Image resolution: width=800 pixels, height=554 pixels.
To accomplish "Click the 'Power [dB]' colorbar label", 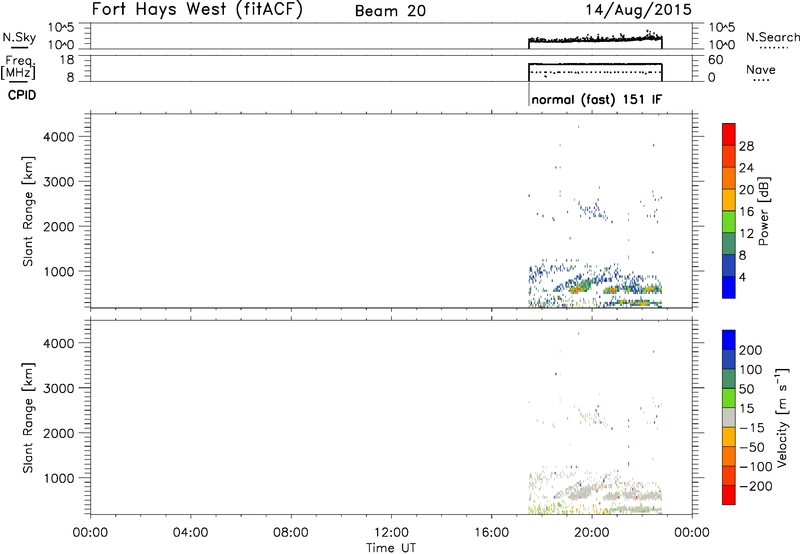I will coord(763,211).
